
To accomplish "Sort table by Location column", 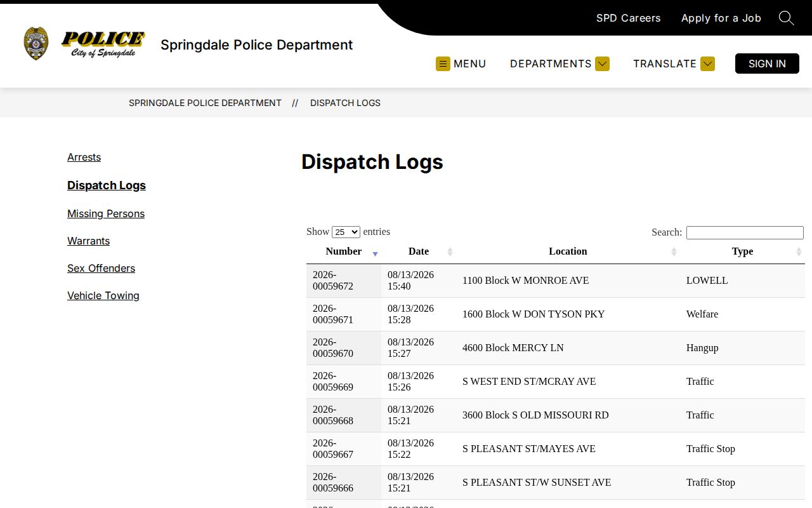I will (568, 251).
